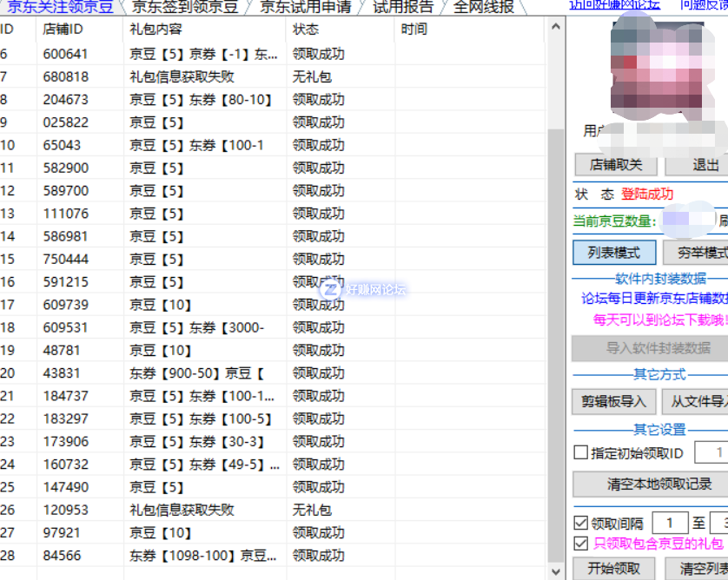This screenshot has width=728, height=580.
Task: Click store ID 750444
Action: [65, 259]
